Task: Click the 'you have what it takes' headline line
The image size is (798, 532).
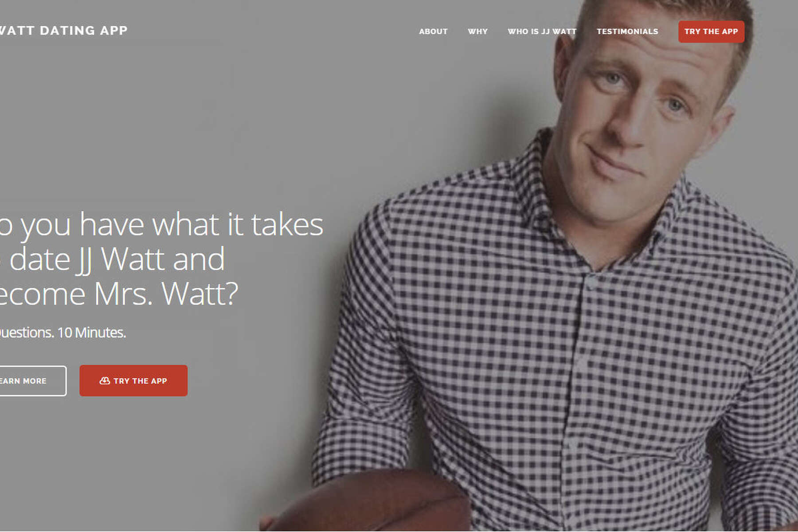Action: [x=161, y=225]
